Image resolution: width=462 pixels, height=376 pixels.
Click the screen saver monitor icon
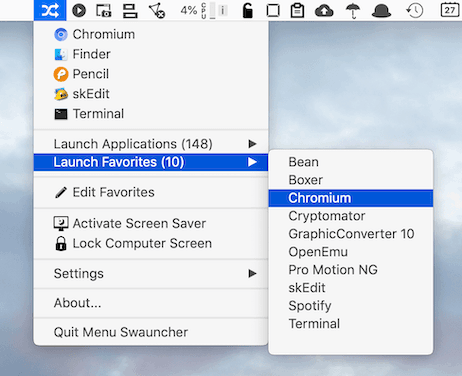(61, 223)
